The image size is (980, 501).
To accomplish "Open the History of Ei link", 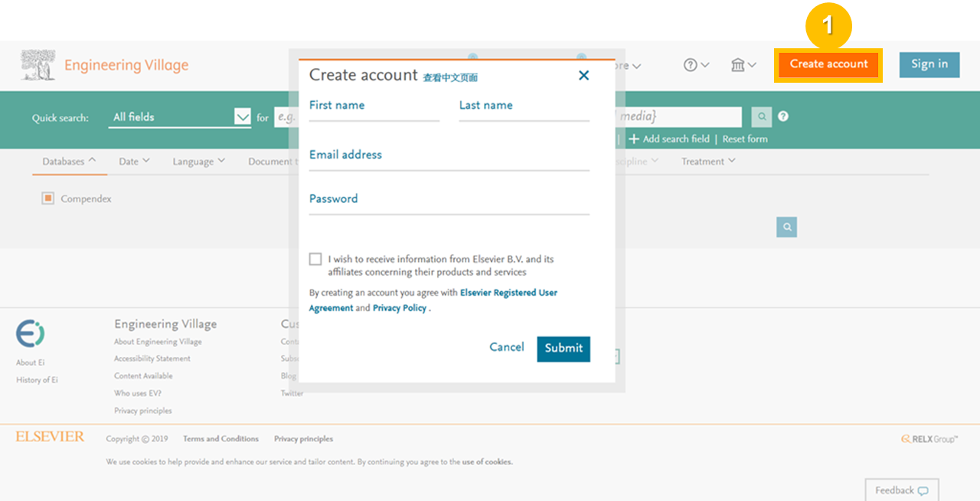I will coord(37,380).
